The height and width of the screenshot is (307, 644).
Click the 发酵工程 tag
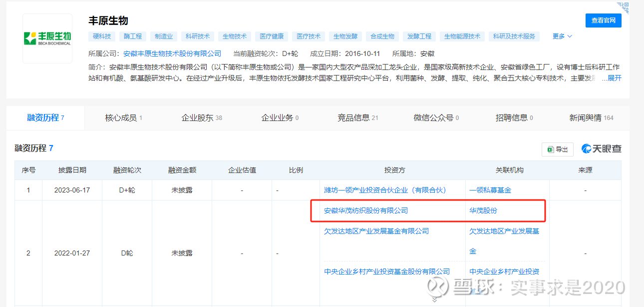click(x=419, y=36)
